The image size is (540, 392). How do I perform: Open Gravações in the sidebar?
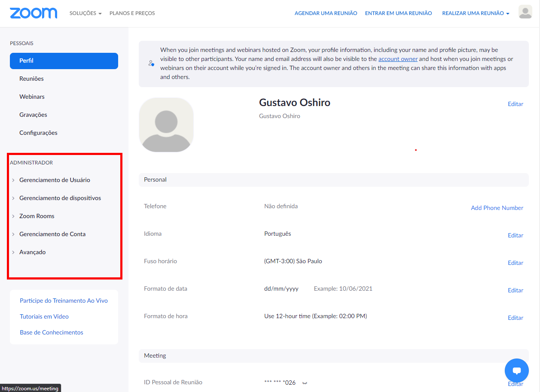pyautogui.click(x=33, y=115)
